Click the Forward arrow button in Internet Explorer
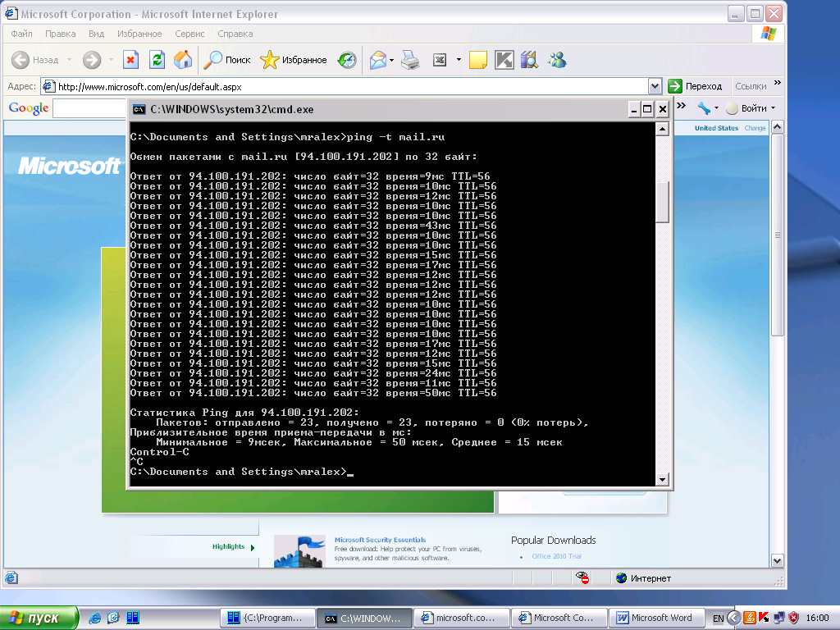 point(92,60)
